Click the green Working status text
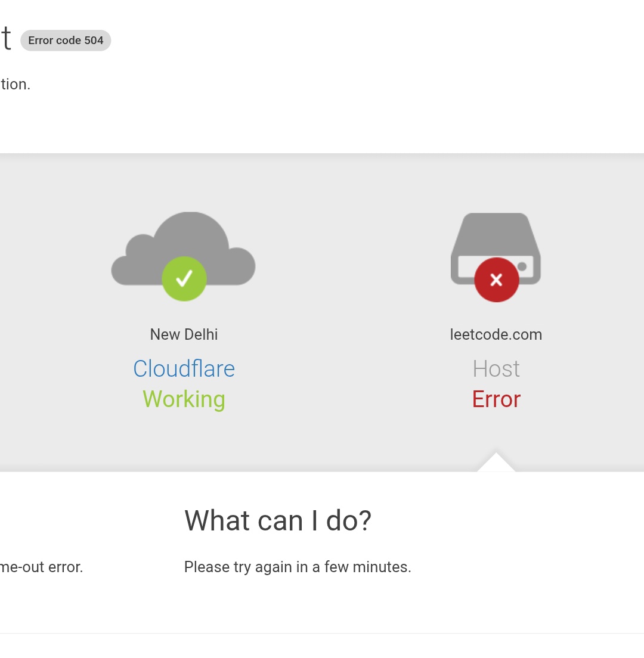 click(184, 399)
